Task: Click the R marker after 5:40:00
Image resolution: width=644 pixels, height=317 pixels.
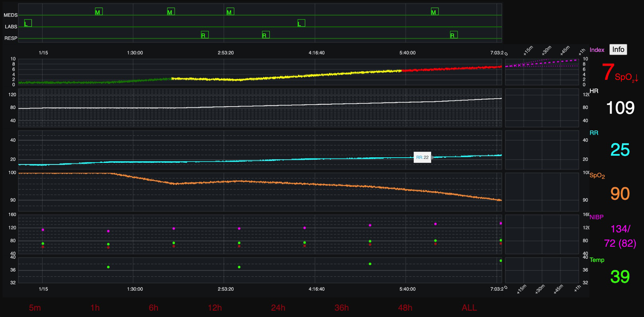Action: tap(453, 35)
